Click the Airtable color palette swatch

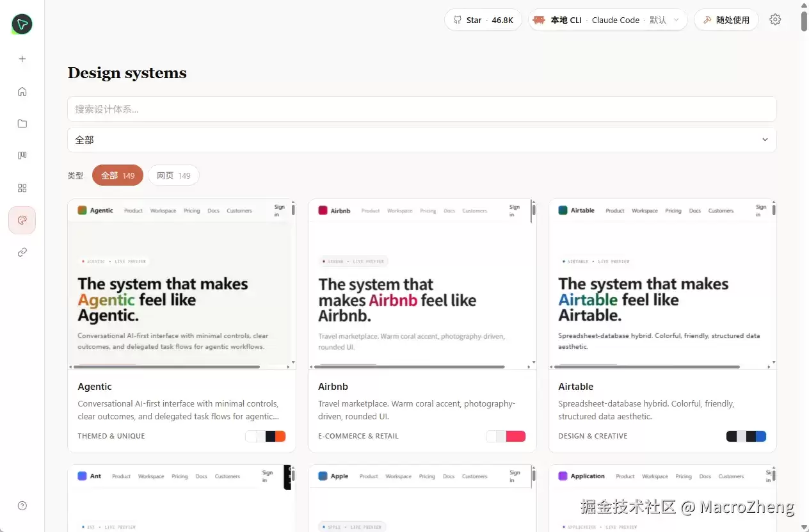pyautogui.click(x=746, y=436)
